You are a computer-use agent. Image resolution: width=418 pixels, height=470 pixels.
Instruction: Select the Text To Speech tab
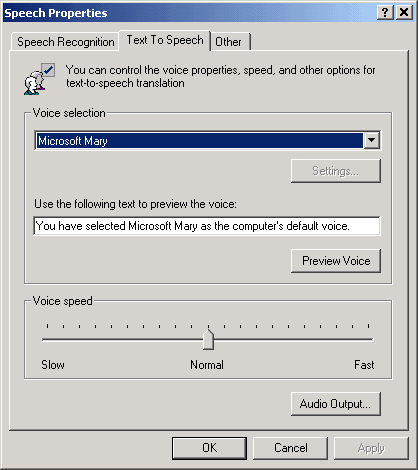point(165,40)
